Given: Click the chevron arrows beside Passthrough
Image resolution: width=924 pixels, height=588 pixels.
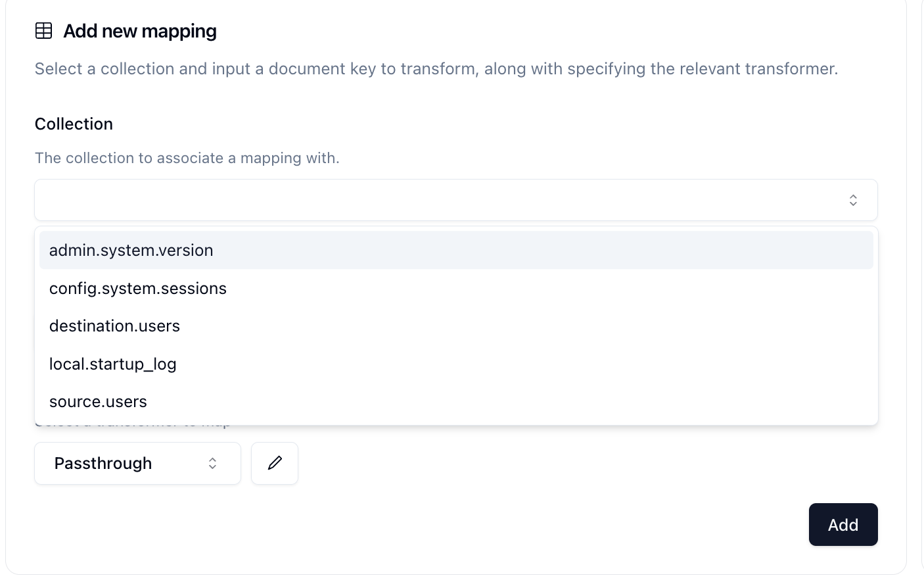Looking at the screenshot, I should tap(212, 463).
